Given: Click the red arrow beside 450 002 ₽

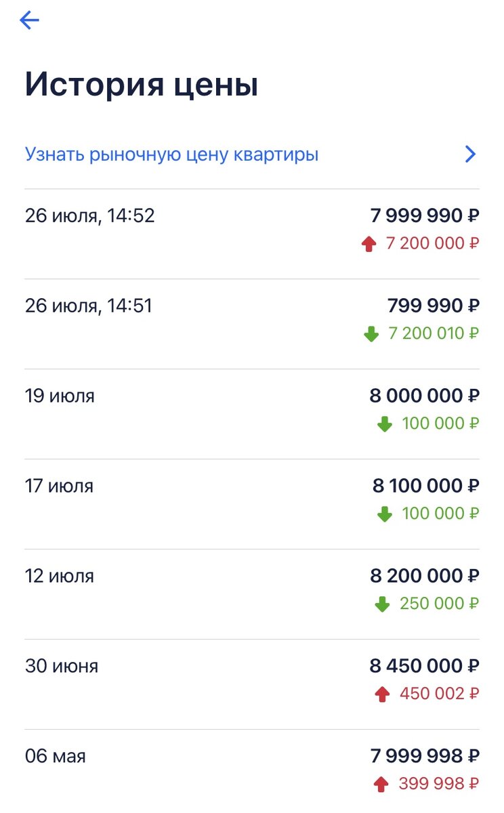Looking at the screenshot, I should click(382, 694).
